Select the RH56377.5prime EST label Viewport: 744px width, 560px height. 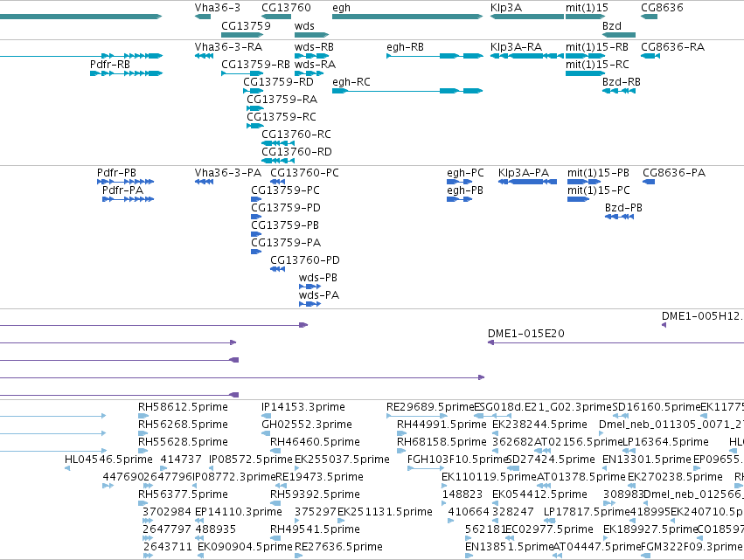click(183, 494)
